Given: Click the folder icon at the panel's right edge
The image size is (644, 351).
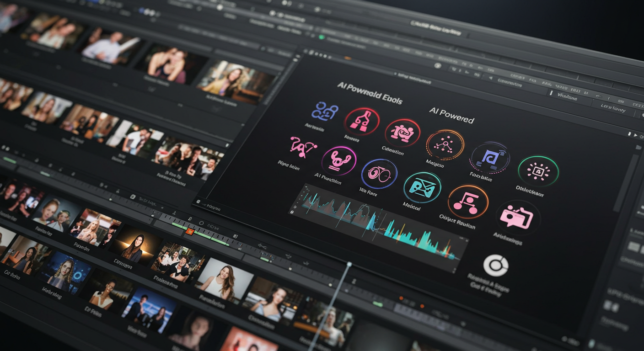Looking at the screenshot, I should tap(638, 147).
